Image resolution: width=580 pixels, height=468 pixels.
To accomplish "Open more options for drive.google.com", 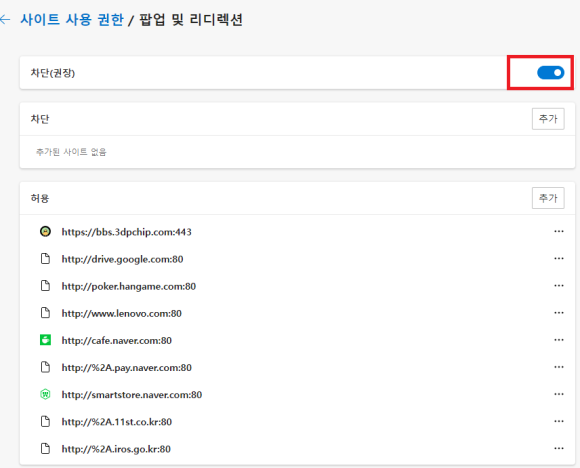I will point(559,259).
